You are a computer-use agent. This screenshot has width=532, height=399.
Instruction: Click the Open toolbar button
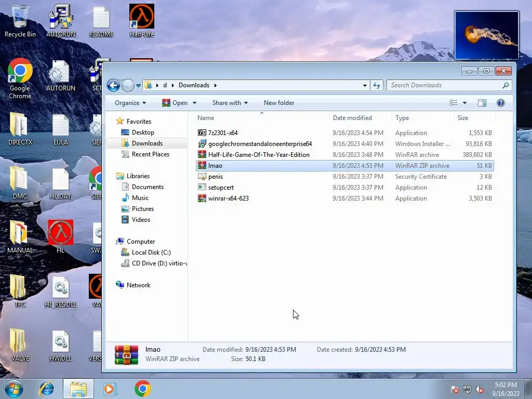(x=175, y=103)
